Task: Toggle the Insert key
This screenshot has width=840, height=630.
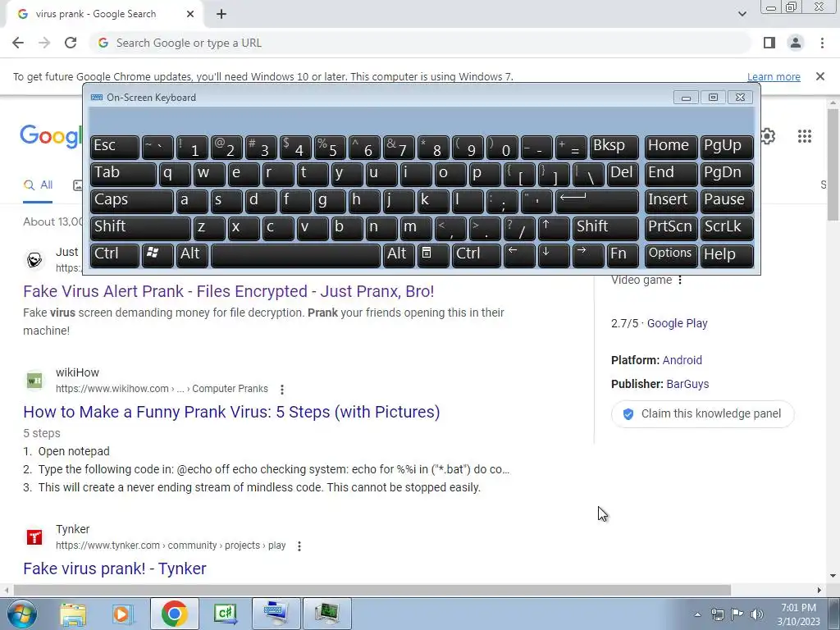Action: [x=671, y=200]
